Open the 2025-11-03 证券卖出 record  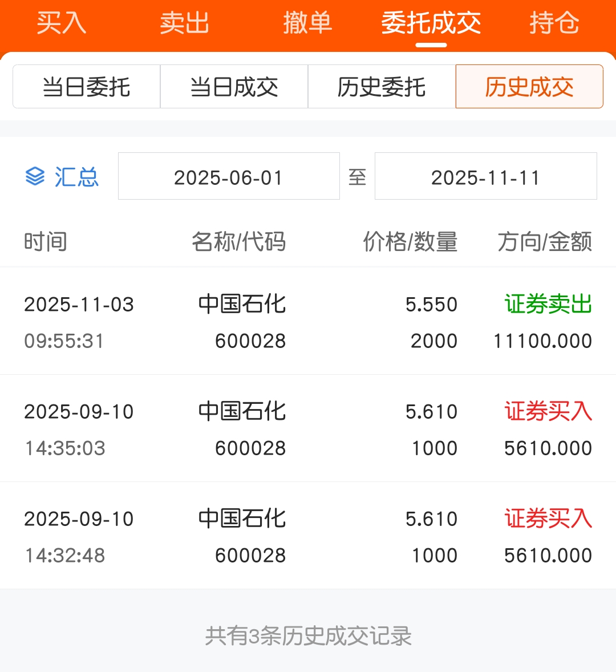(x=308, y=321)
